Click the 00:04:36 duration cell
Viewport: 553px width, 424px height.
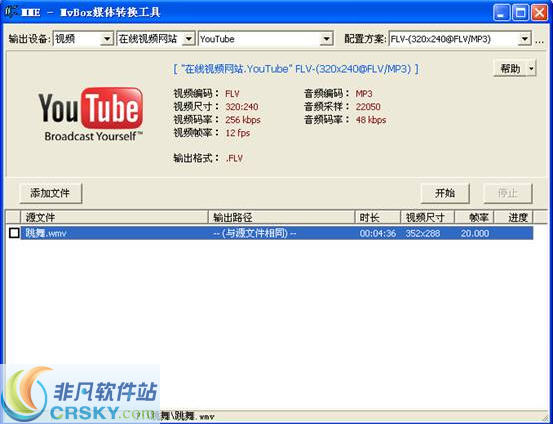click(378, 233)
